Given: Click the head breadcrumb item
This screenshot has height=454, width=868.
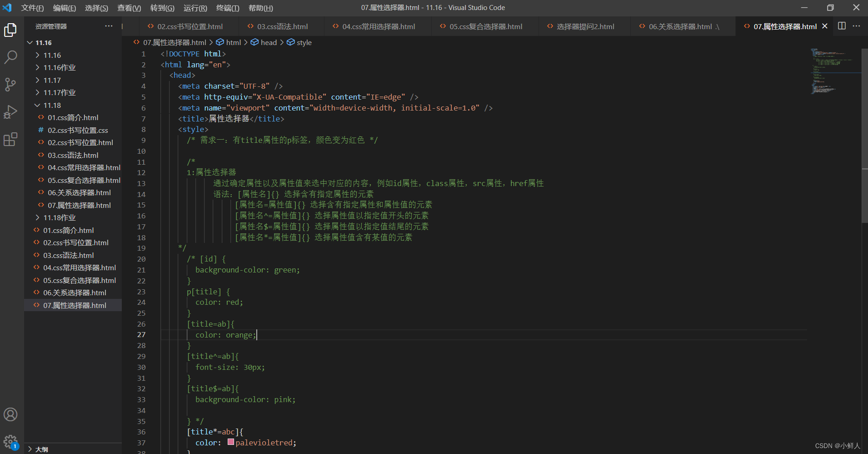Looking at the screenshot, I should pyautogui.click(x=268, y=42).
